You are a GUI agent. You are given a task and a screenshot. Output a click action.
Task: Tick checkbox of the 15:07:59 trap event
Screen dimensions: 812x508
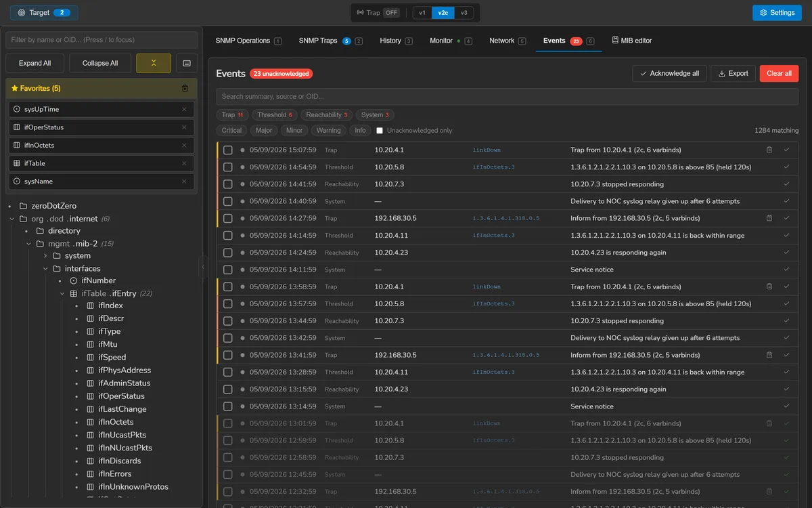pyautogui.click(x=228, y=150)
